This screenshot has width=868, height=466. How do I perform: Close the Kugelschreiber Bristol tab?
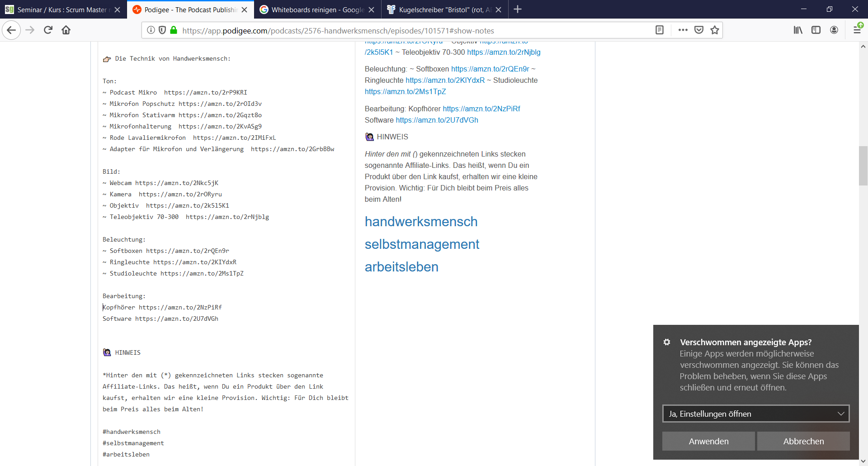click(499, 10)
